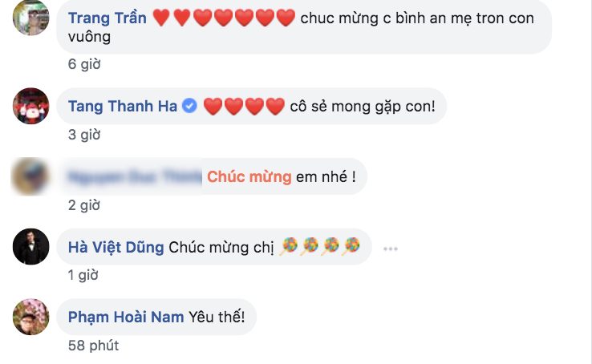
Task: Click the "6 giờ" comment timestamp
Action: [83, 64]
